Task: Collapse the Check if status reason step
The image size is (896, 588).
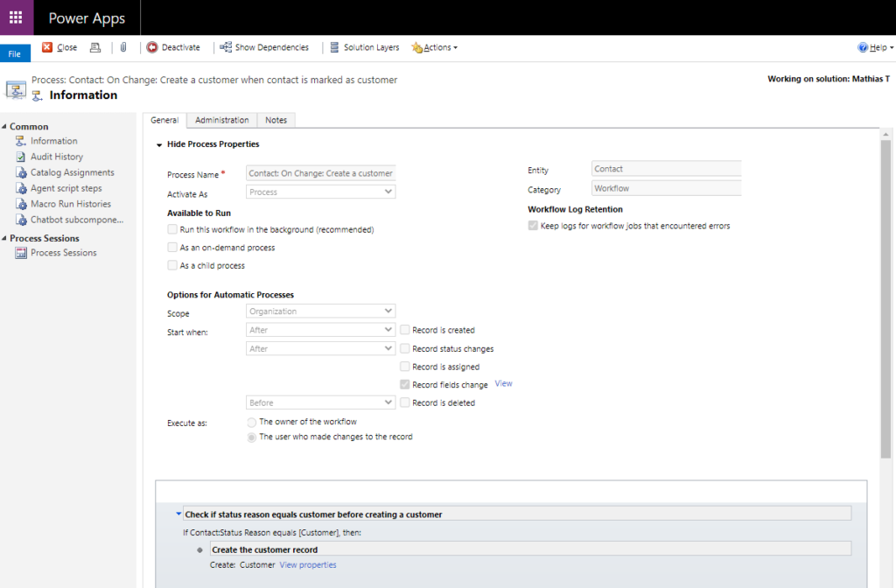Action: pos(178,514)
